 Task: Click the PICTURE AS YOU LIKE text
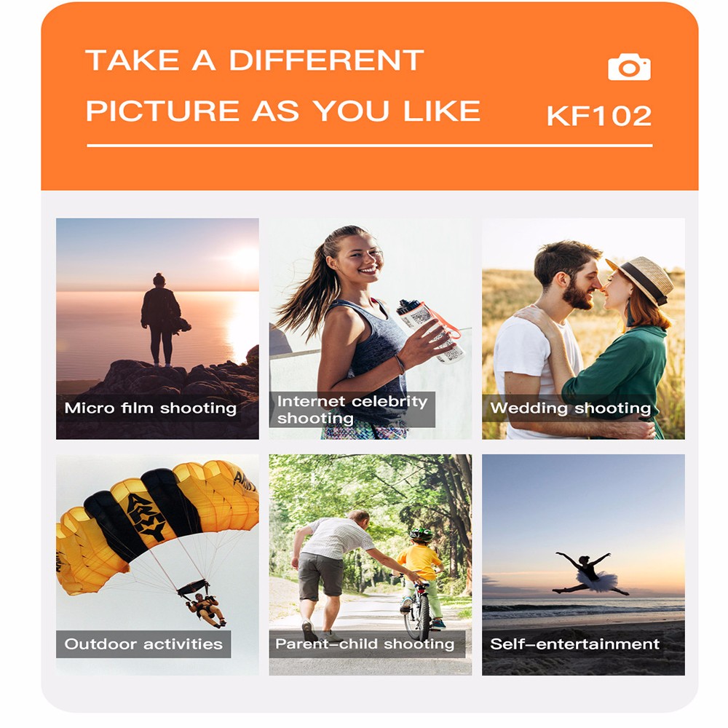coord(282,111)
